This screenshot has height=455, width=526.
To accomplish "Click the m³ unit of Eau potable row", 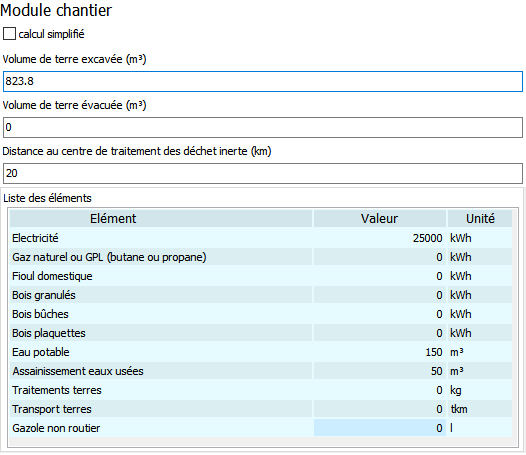I will pos(457,352).
